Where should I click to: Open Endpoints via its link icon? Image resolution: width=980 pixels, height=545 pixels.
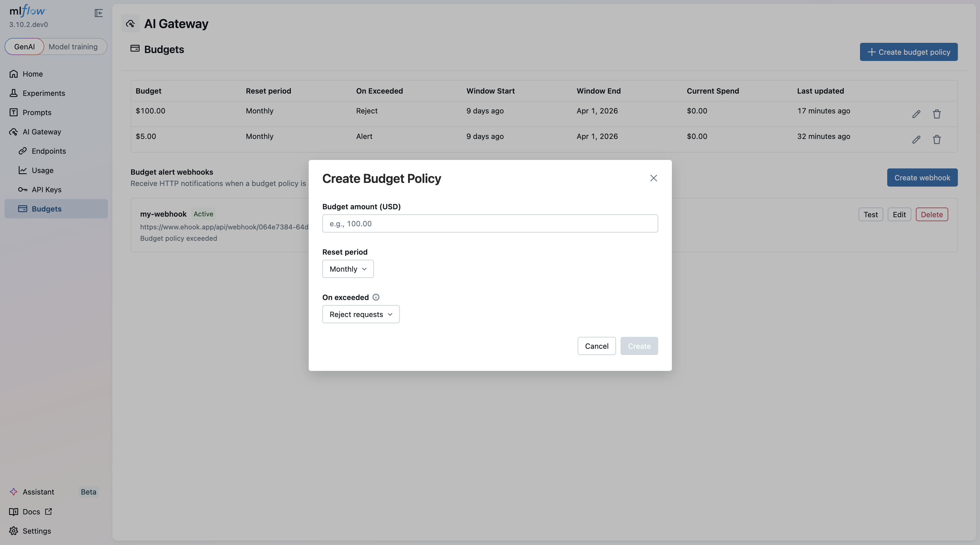23,151
